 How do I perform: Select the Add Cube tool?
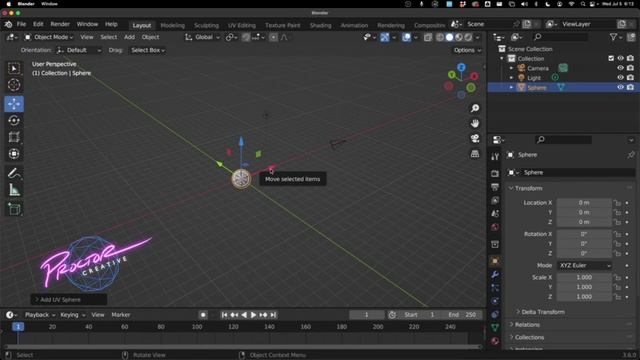click(14, 209)
